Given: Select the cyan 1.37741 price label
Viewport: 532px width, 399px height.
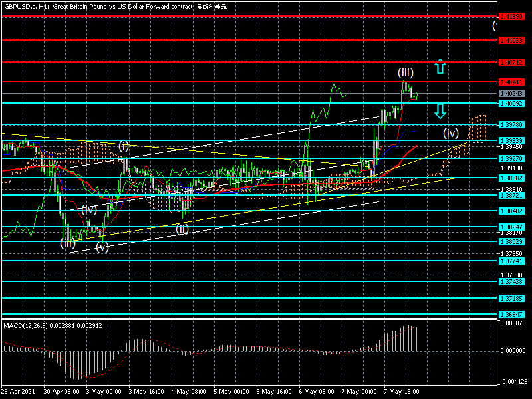Looking at the screenshot, I should (511, 261).
